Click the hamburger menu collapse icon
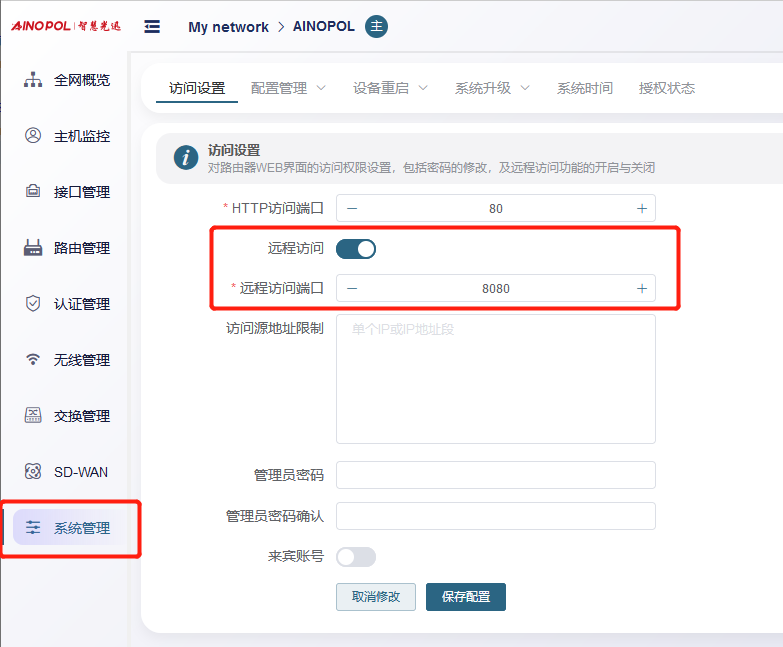 152,26
